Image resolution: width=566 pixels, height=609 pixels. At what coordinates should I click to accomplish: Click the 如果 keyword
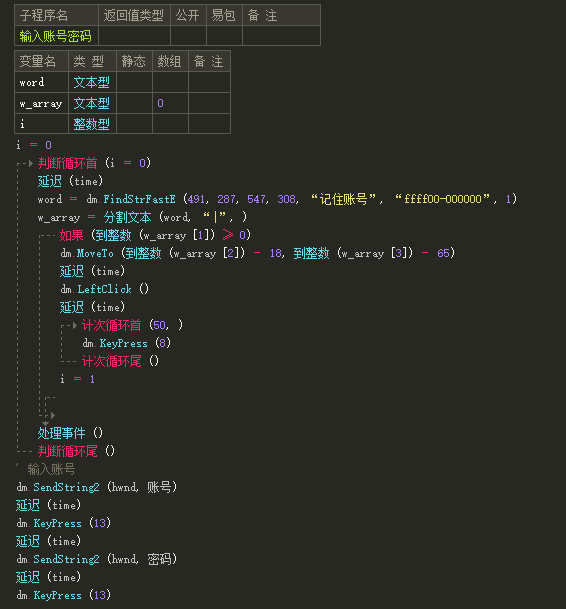pos(71,235)
